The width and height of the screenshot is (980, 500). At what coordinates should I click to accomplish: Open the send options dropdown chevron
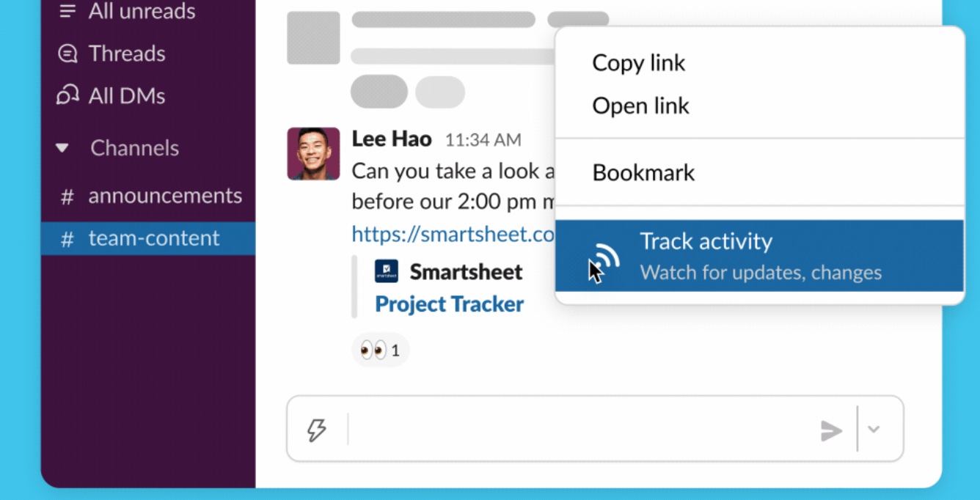[874, 430]
